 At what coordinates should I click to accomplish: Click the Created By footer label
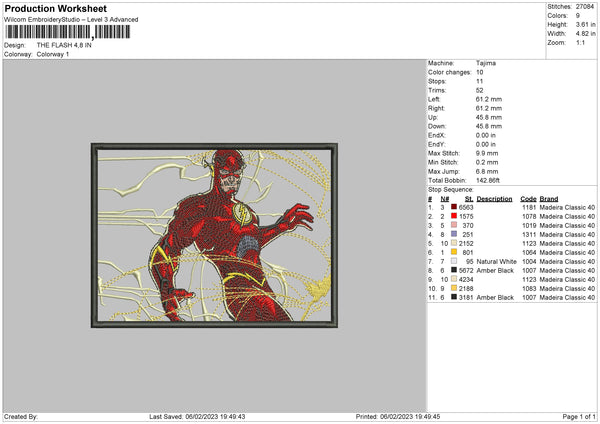pyautogui.click(x=21, y=416)
